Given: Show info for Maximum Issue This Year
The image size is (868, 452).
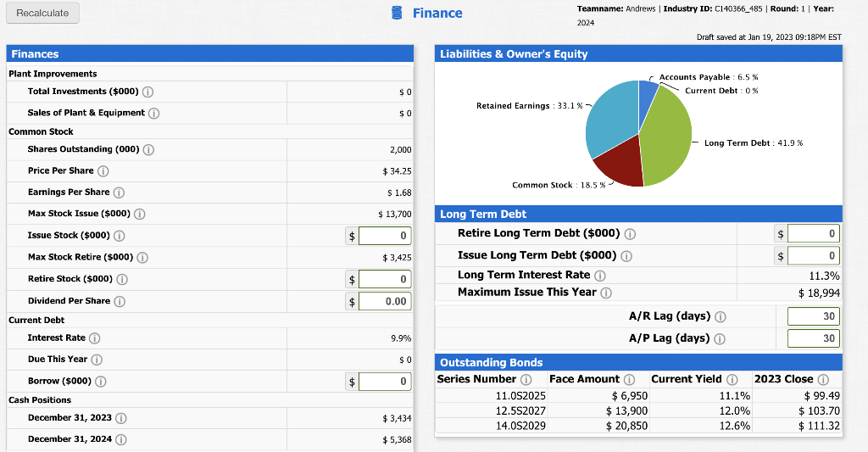Looking at the screenshot, I should coord(606,293).
